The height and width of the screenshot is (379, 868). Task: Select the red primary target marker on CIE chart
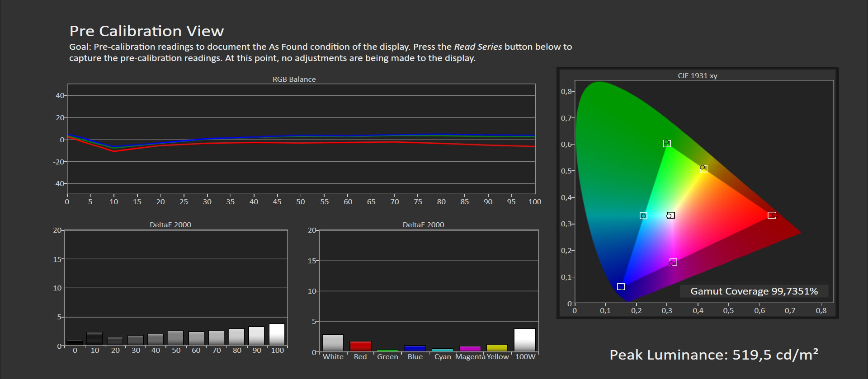(x=772, y=215)
